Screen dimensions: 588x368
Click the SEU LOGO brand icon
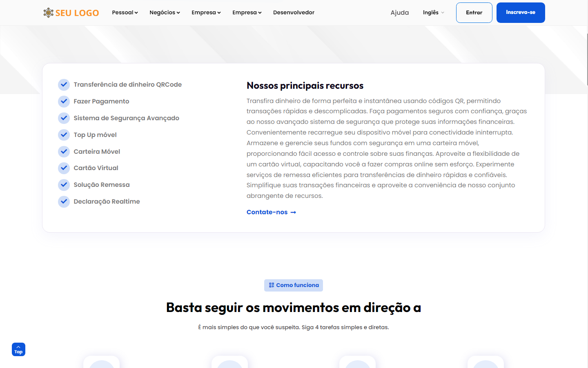[x=49, y=13]
